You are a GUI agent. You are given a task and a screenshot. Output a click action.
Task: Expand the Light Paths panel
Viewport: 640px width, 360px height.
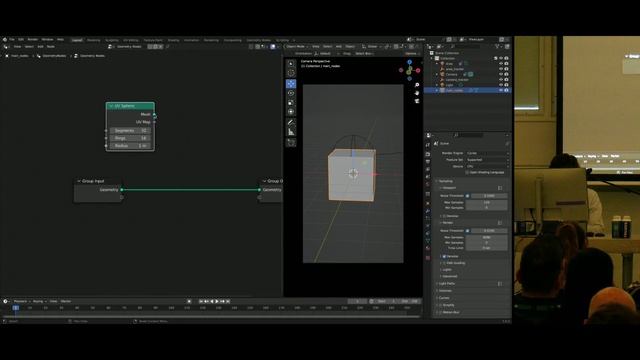(x=446, y=283)
